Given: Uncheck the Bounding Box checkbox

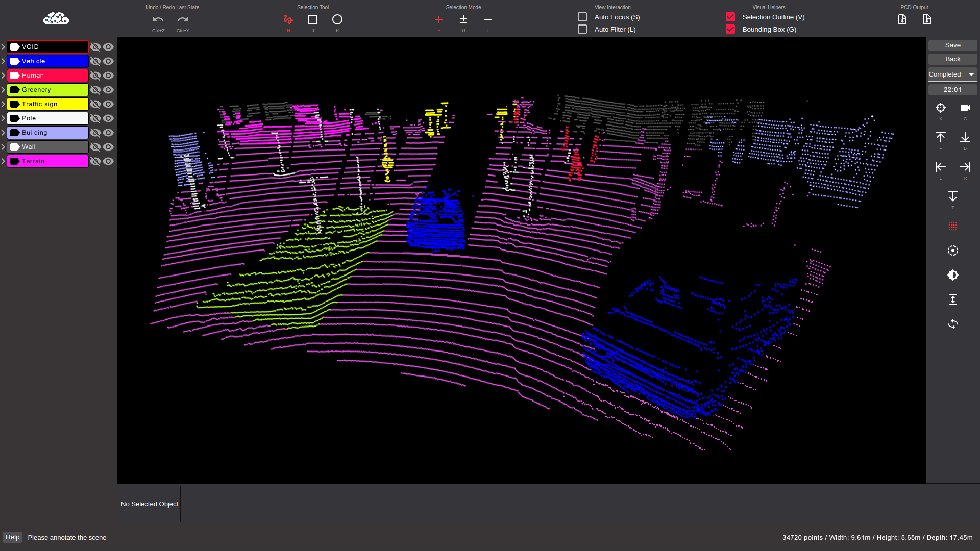Looking at the screenshot, I should point(730,29).
